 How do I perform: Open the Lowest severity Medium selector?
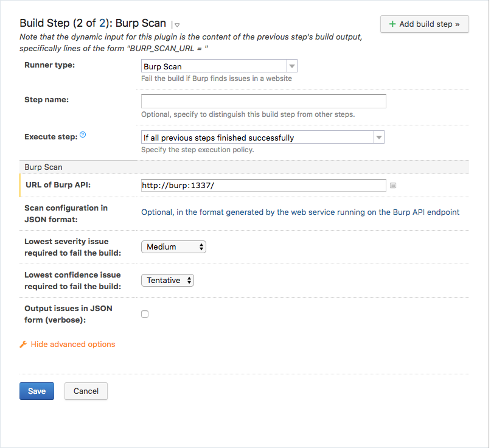pyautogui.click(x=173, y=247)
